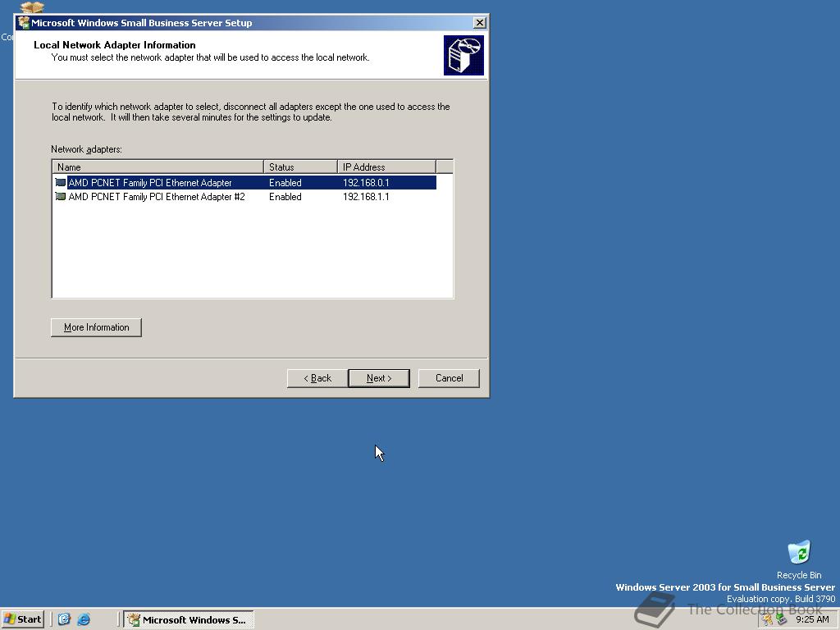
Task: Click the Enabled status of Adapter #2
Action: pyautogui.click(x=285, y=197)
